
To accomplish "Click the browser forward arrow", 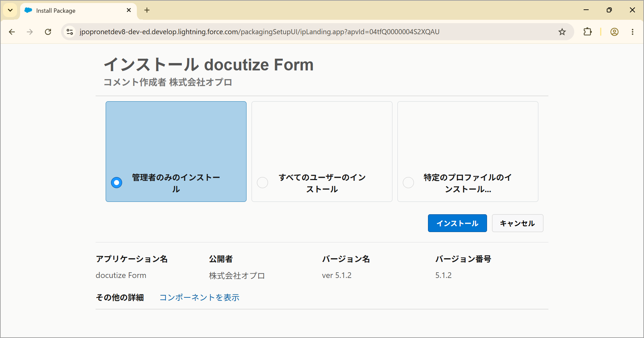I will point(30,32).
